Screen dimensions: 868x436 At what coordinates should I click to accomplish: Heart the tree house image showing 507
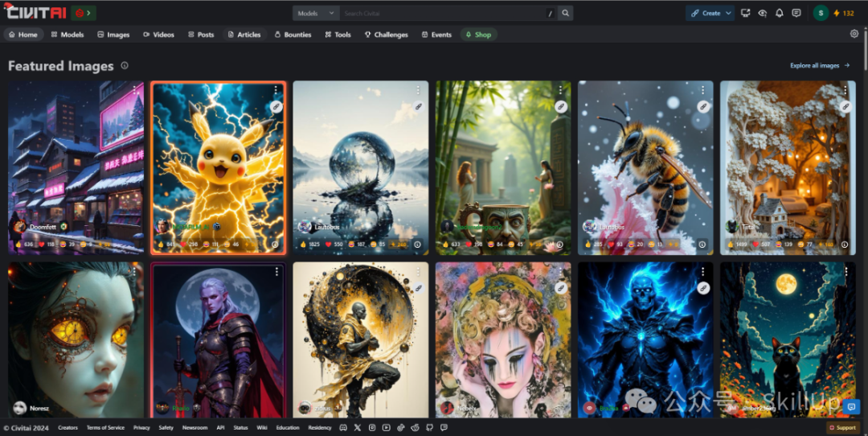(762, 245)
